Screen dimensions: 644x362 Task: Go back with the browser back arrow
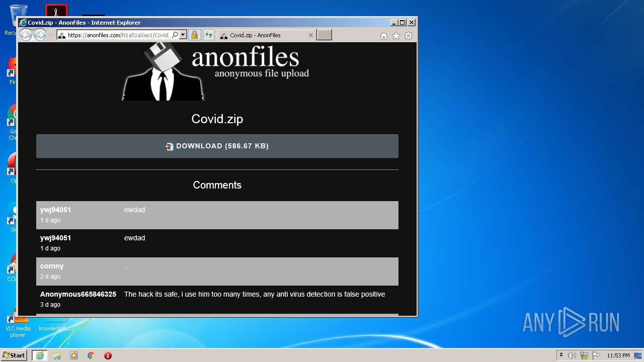(26, 35)
